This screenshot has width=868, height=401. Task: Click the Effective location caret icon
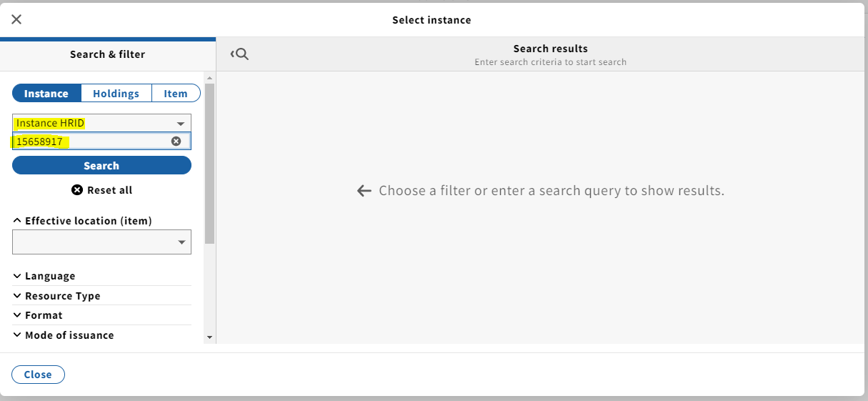pos(17,221)
